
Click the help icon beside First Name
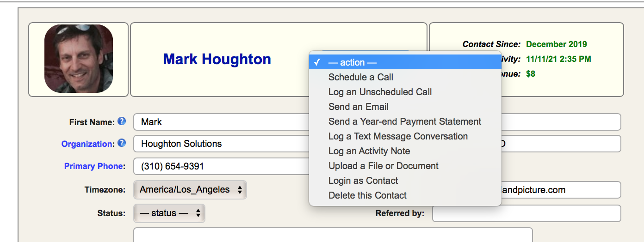tap(122, 121)
